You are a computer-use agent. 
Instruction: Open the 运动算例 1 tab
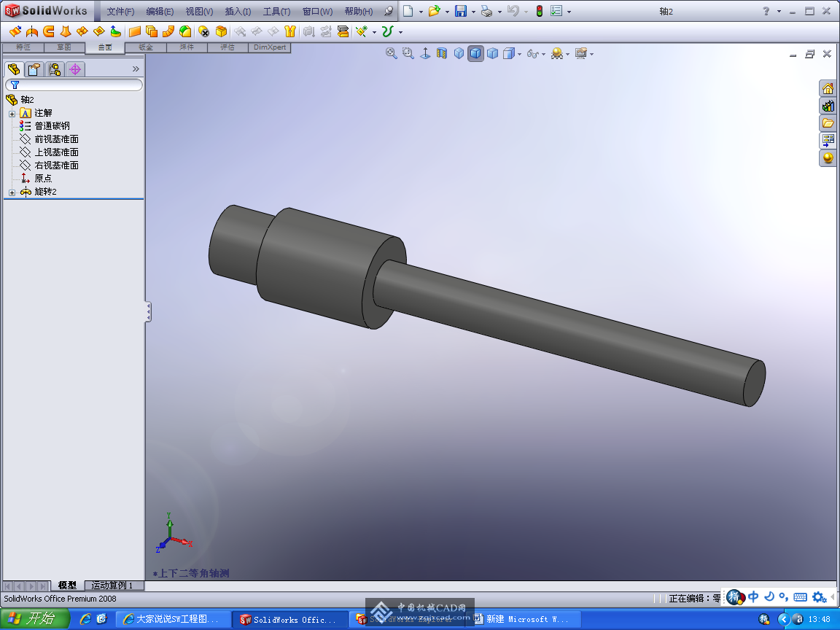pos(114,585)
